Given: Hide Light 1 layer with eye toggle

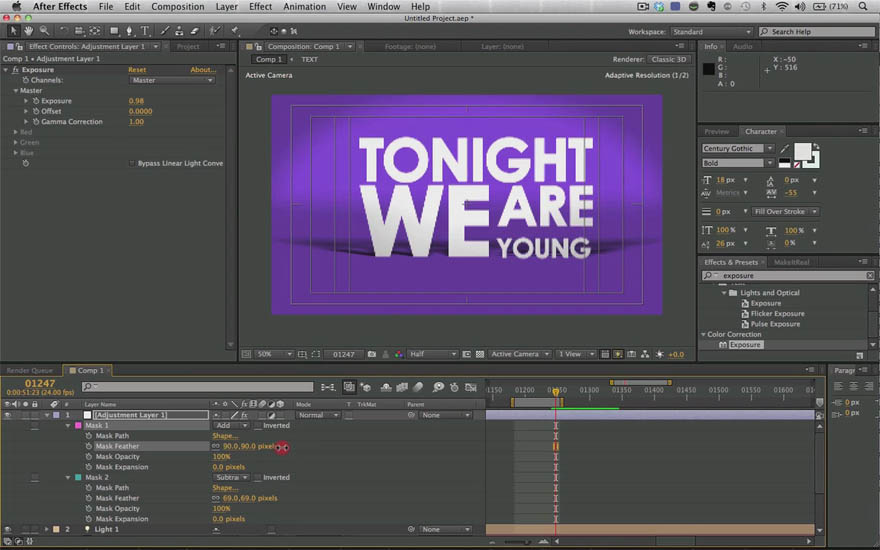Looking at the screenshot, I should pos(7,529).
